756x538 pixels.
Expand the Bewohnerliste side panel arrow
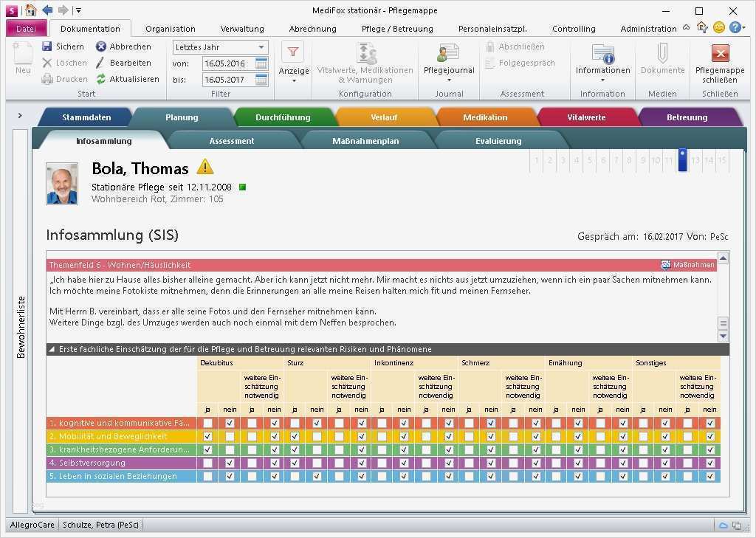[x=20, y=116]
